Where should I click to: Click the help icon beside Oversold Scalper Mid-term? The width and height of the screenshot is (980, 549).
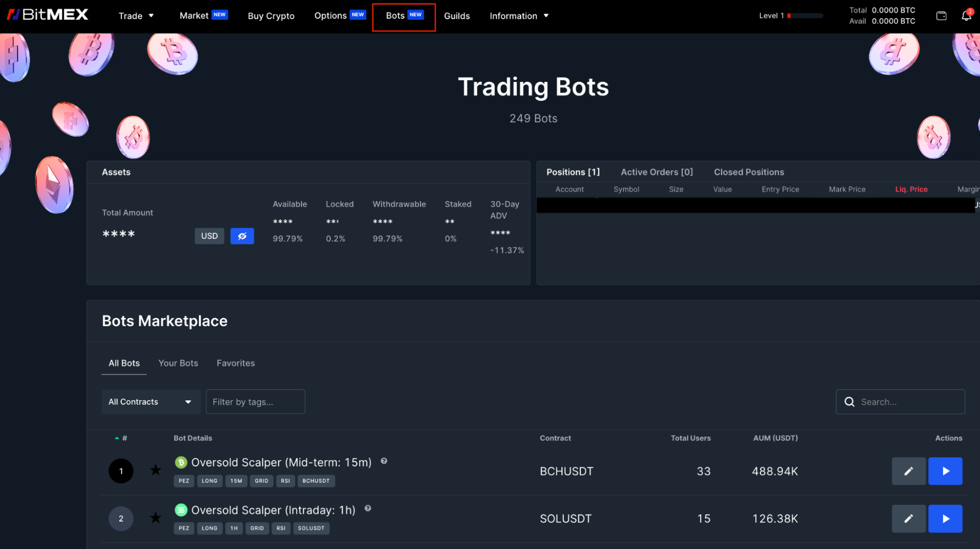[384, 461]
